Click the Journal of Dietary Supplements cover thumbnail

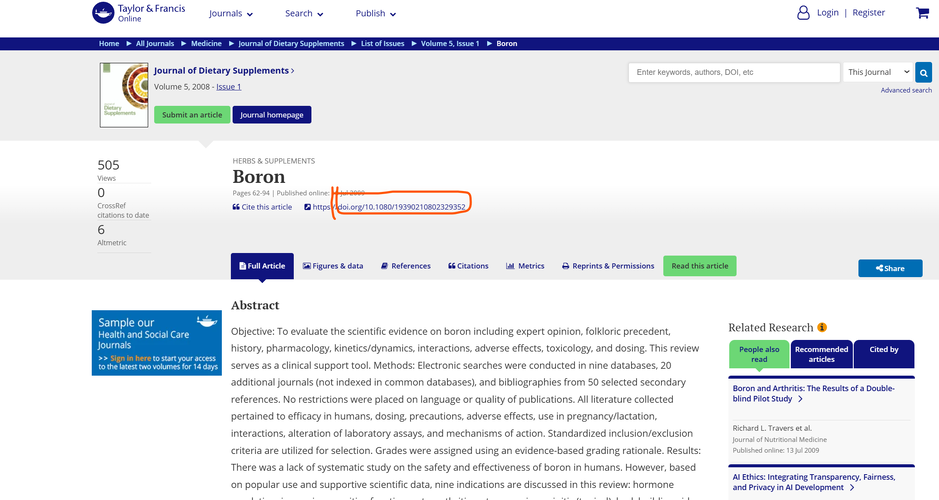click(124, 95)
